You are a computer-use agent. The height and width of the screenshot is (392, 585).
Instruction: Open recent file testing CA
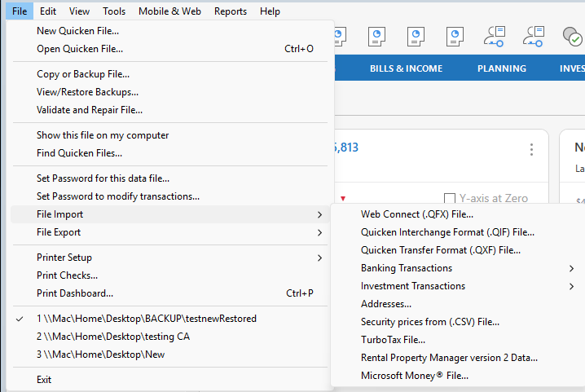pos(169,337)
